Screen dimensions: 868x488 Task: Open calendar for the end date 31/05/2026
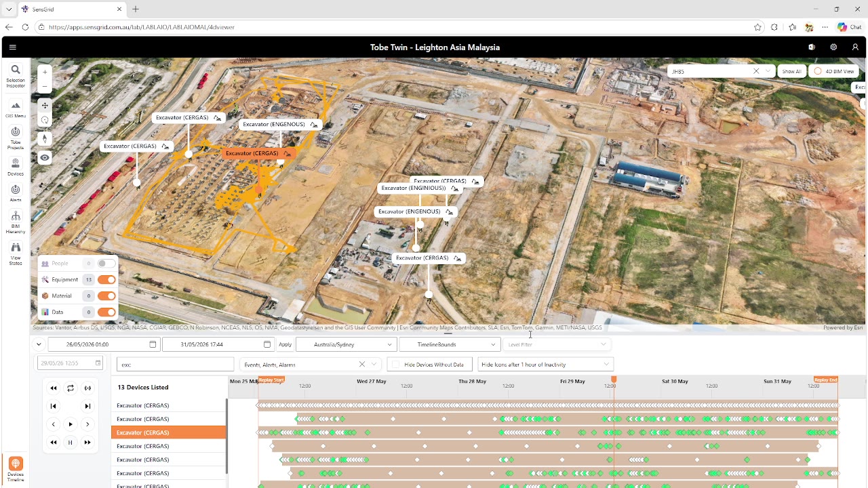pos(267,344)
